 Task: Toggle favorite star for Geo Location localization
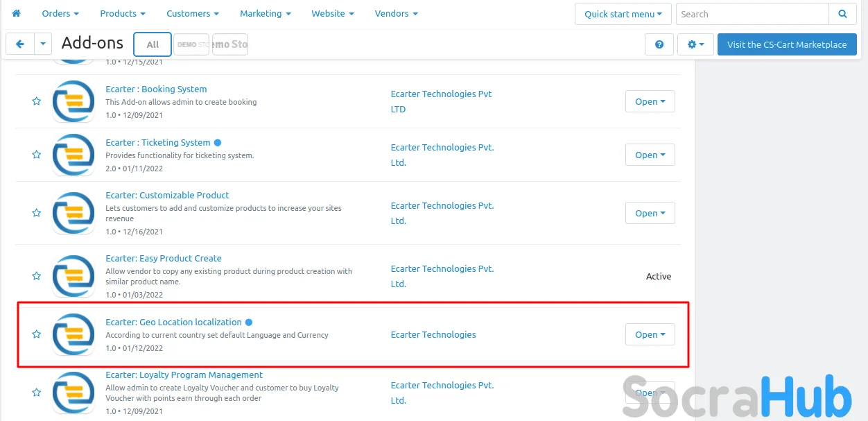click(x=37, y=334)
